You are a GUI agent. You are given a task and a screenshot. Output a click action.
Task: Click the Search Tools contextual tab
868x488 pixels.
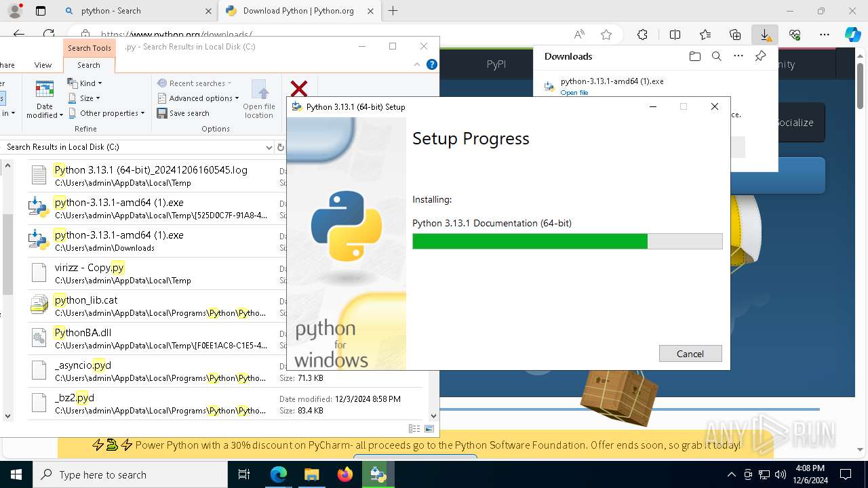pyautogui.click(x=89, y=48)
